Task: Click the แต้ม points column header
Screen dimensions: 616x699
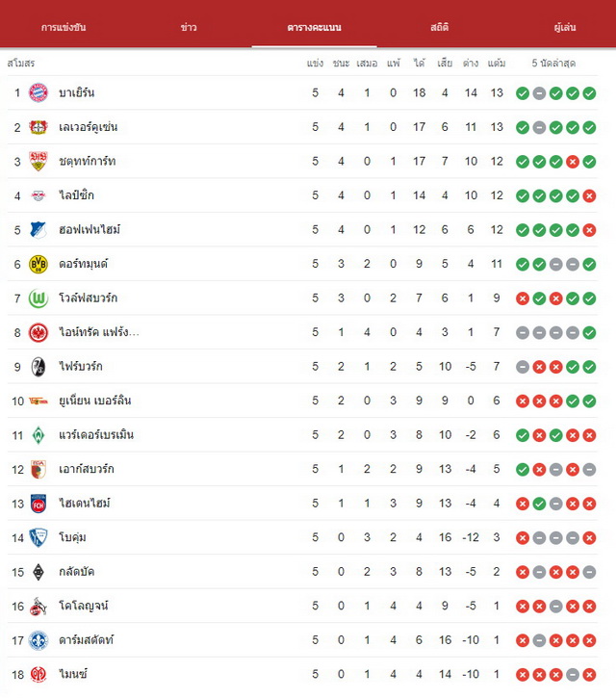Action: 497,63
